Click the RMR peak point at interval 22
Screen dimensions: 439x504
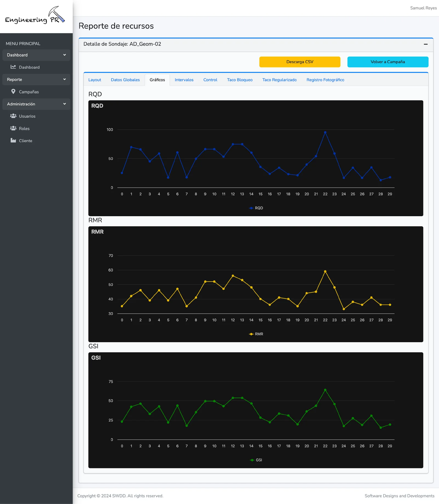point(325,271)
